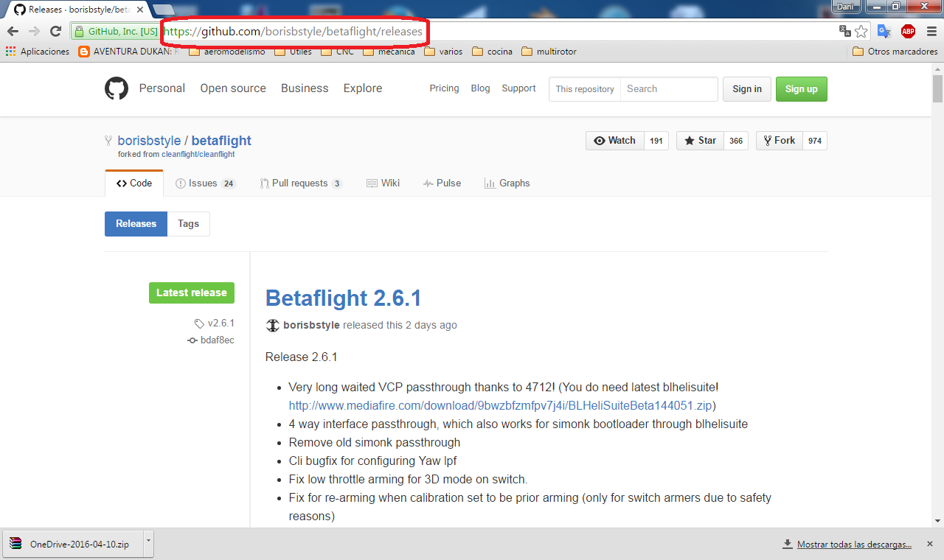
Task: Open the 366 stargazers count
Action: tap(736, 141)
